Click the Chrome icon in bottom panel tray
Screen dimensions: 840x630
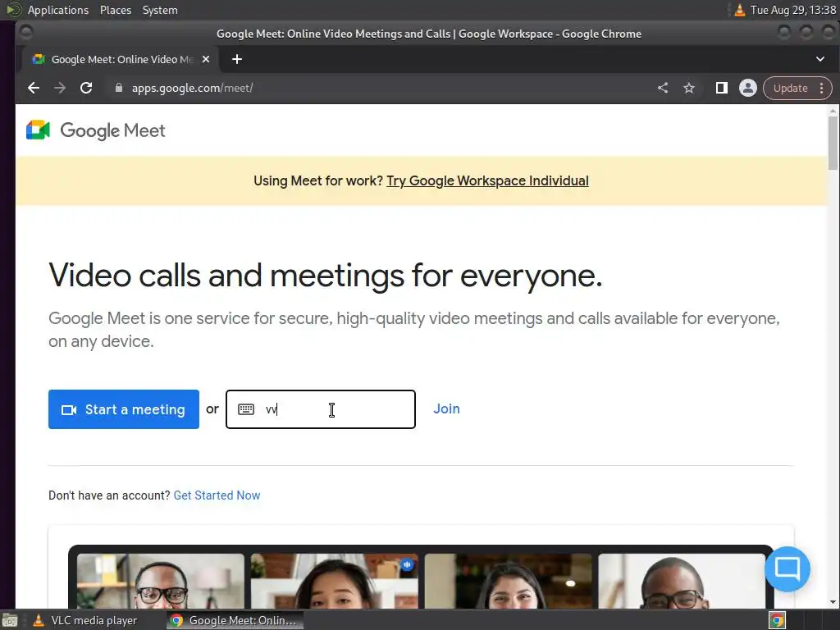pos(778,620)
